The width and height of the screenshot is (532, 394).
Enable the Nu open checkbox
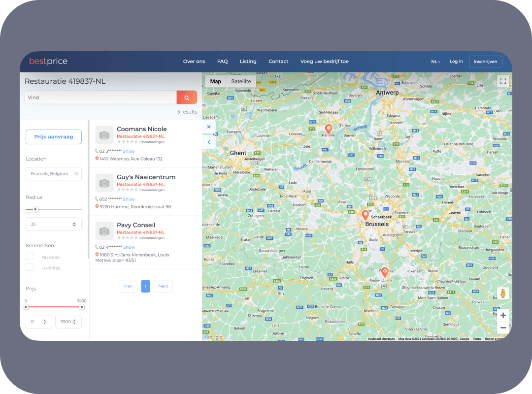point(30,257)
